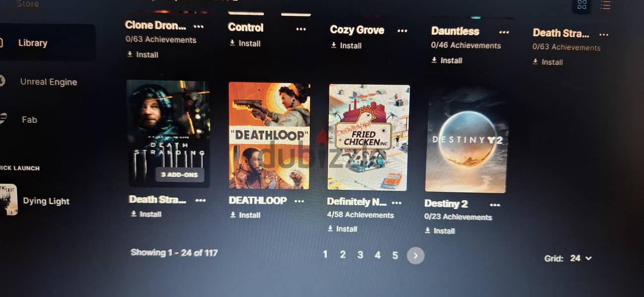Go to library page 1
This screenshot has width=644, height=297.
pyautogui.click(x=325, y=255)
